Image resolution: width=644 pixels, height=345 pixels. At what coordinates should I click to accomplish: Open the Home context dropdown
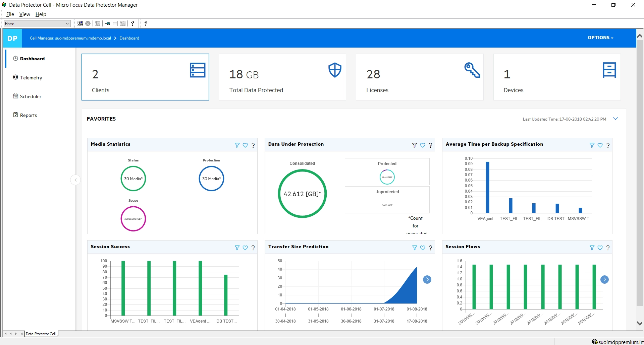pos(37,23)
